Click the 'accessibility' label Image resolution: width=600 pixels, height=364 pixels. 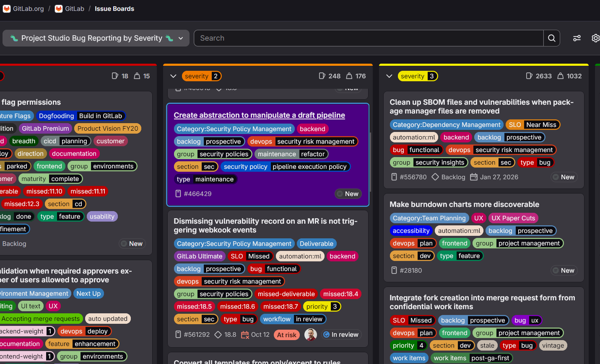[411, 231]
